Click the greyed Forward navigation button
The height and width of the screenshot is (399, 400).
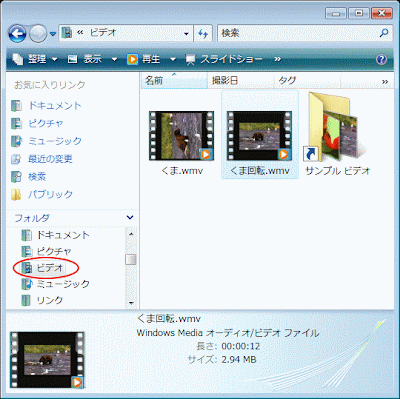[x=38, y=33]
